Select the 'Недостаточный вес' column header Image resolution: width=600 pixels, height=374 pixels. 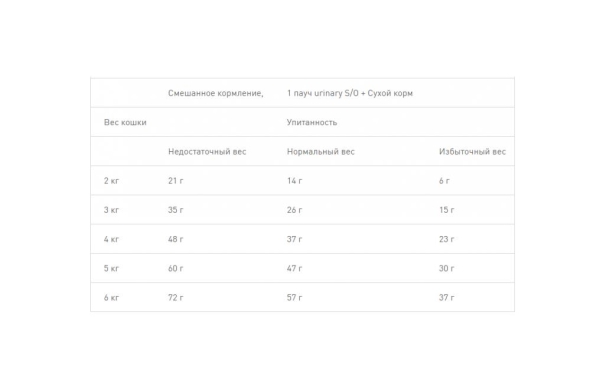[207, 152]
